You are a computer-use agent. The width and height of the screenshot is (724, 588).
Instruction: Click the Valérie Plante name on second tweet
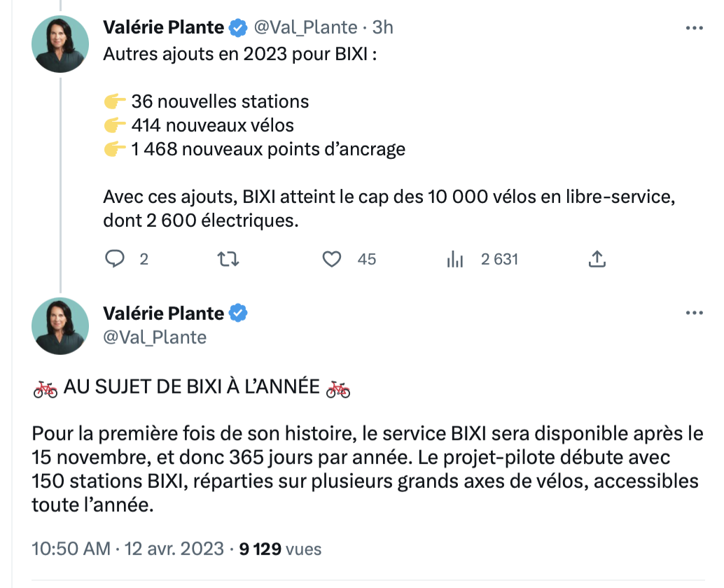pos(164,312)
